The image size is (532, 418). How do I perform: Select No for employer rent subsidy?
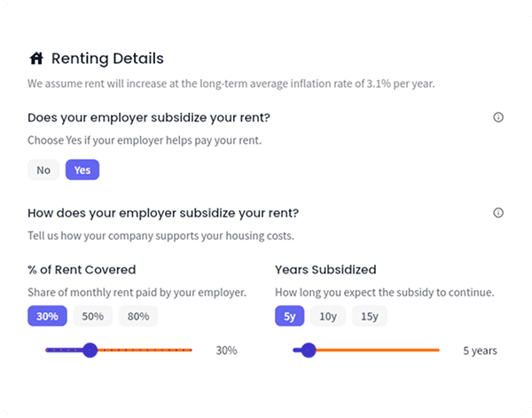pyautogui.click(x=43, y=170)
